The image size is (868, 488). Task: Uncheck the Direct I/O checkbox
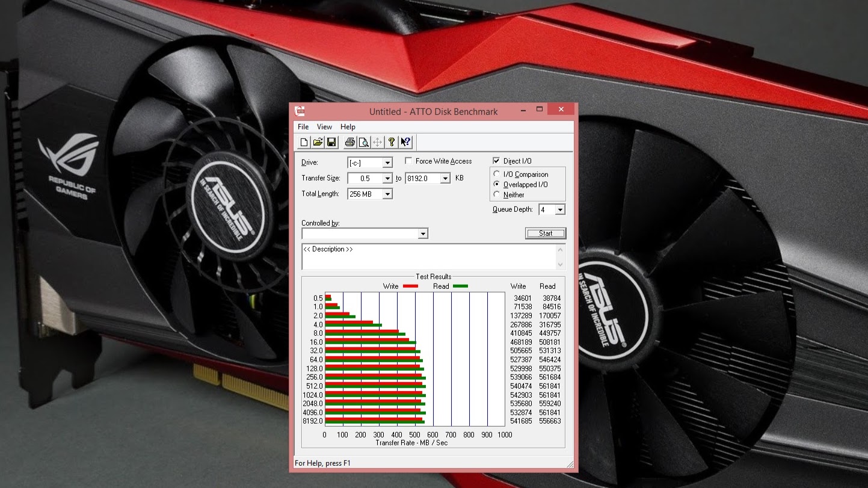coord(496,161)
